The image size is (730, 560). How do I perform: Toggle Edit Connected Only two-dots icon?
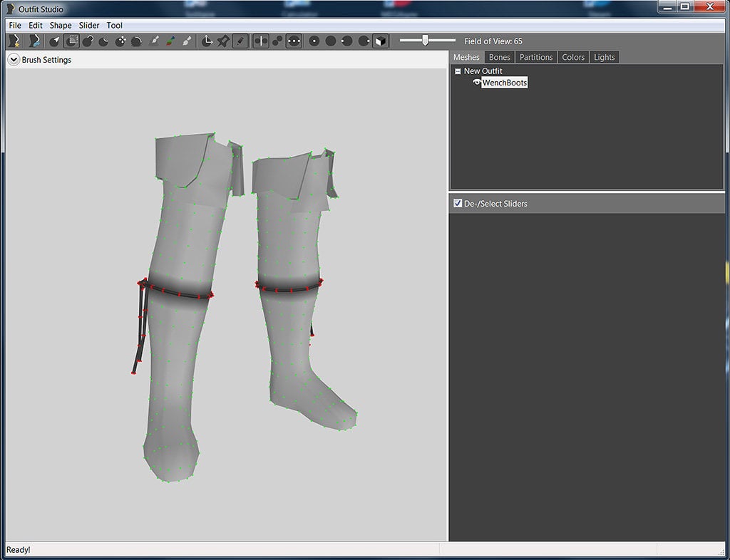pyautogui.click(x=277, y=41)
